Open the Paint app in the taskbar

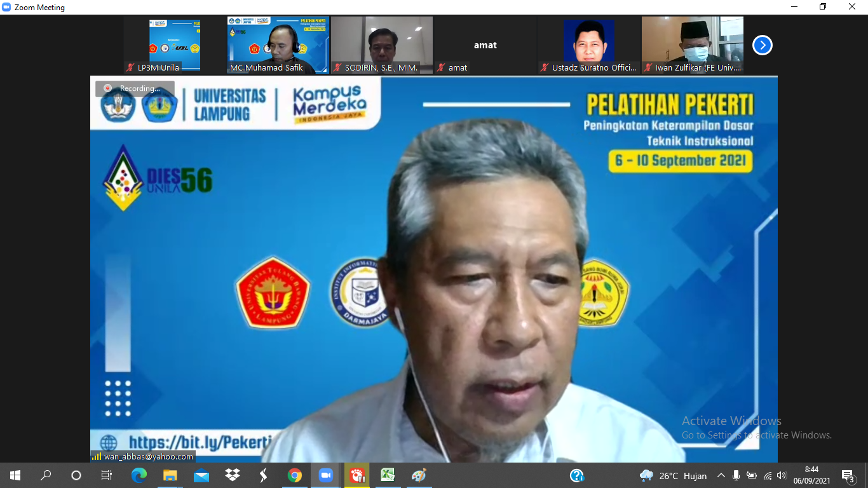419,475
